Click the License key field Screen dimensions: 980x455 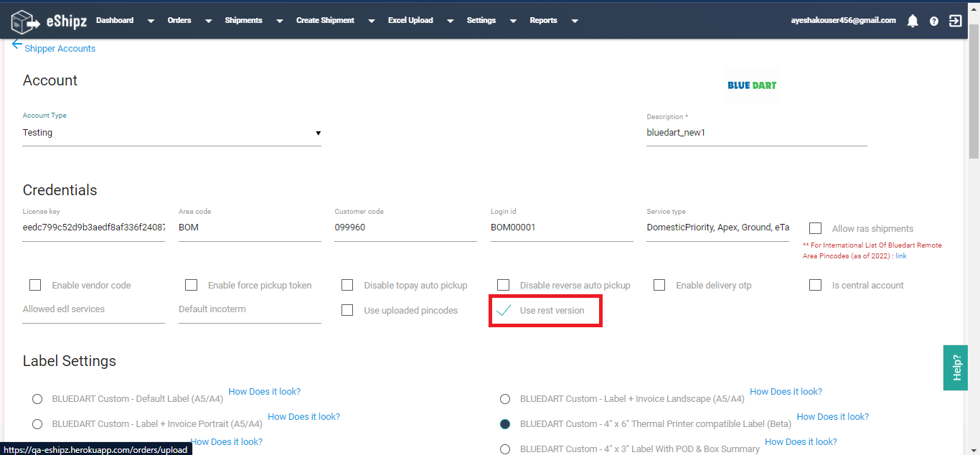(x=94, y=227)
